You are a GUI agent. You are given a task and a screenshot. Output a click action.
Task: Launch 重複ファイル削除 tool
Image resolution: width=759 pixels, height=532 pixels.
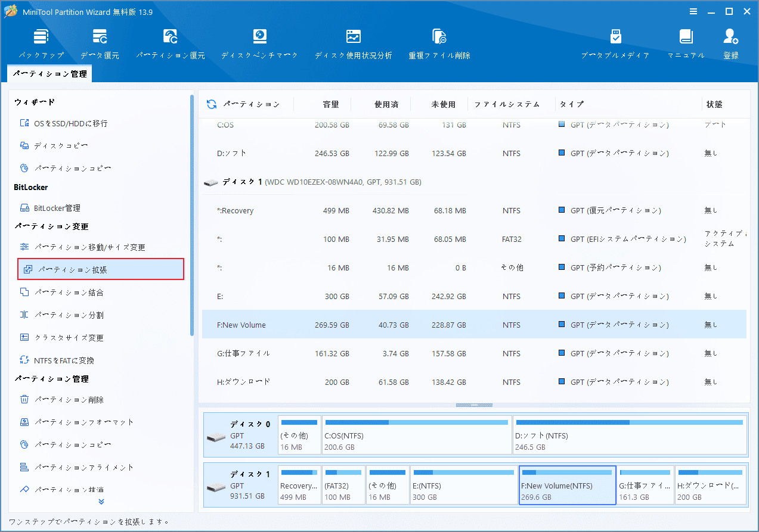click(439, 44)
